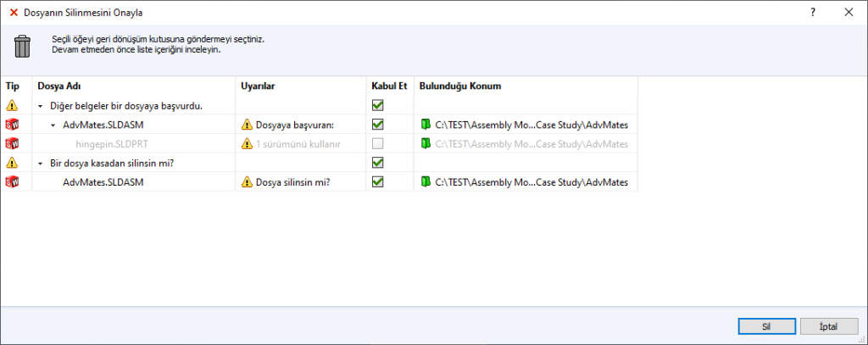
Task: Toggle checkbox for 'Dosyaya başvuran:' row
Action: (x=377, y=125)
